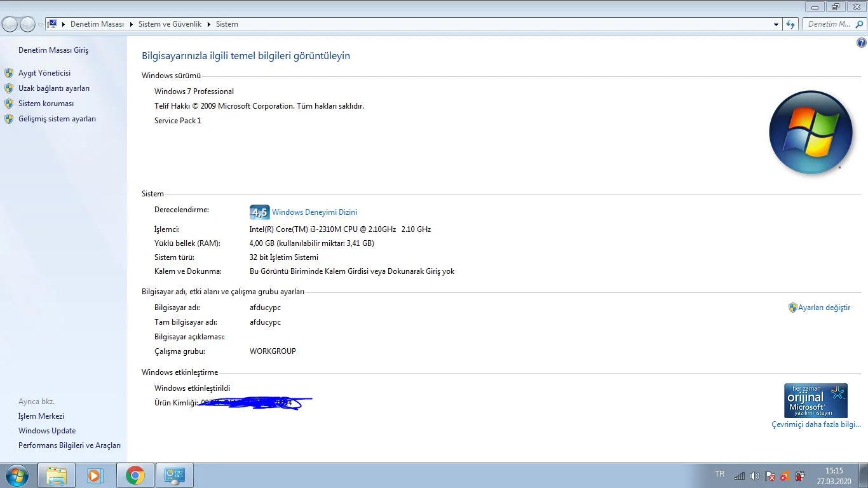This screenshot has width=868, height=488.
Task: Open the Ayarları değiştir link
Action: pos(824,308)
